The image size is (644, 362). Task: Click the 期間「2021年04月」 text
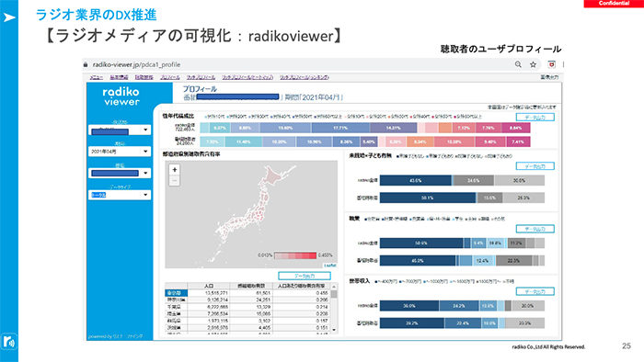(x=314, y=97)
